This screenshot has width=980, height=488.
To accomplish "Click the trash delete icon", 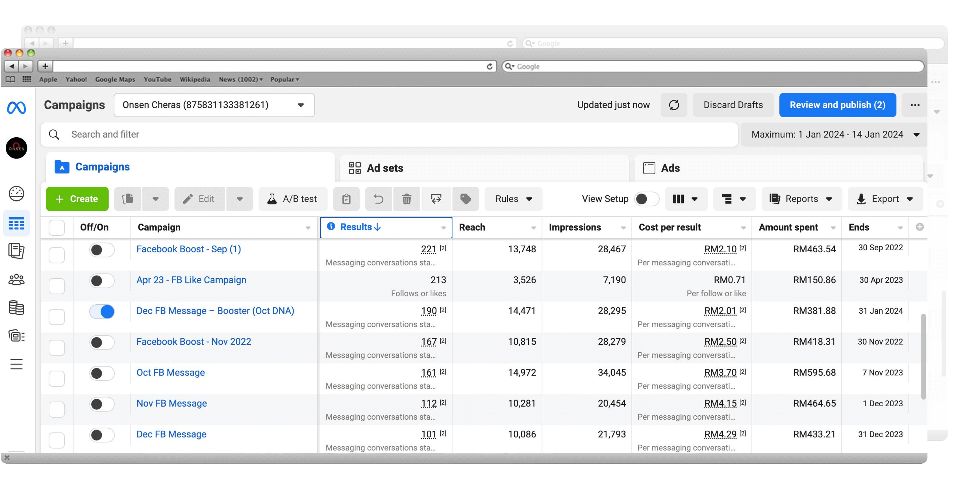I will pyautogui.click(x=407, y=199).
